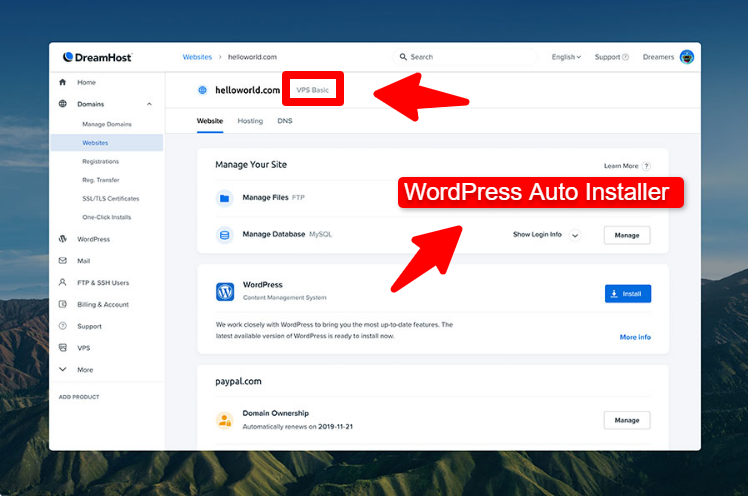
Task: Click the helloworld.com breadcrumb text
Action: (x=252, y=57)
